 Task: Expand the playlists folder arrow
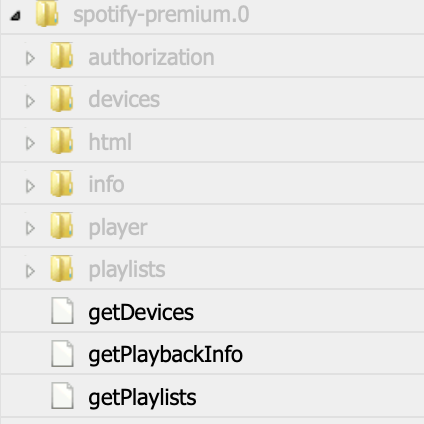coord(30,271)
